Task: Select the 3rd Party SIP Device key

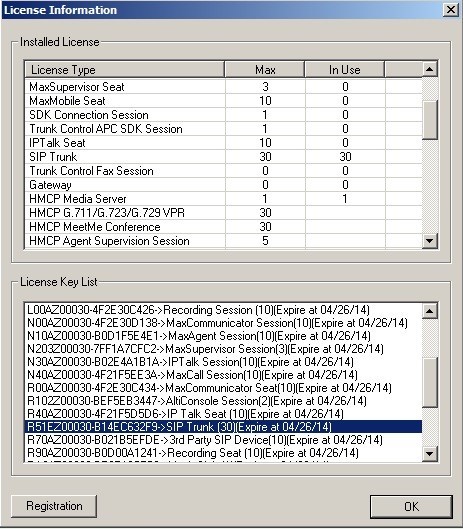Action: tap(205, 440)
